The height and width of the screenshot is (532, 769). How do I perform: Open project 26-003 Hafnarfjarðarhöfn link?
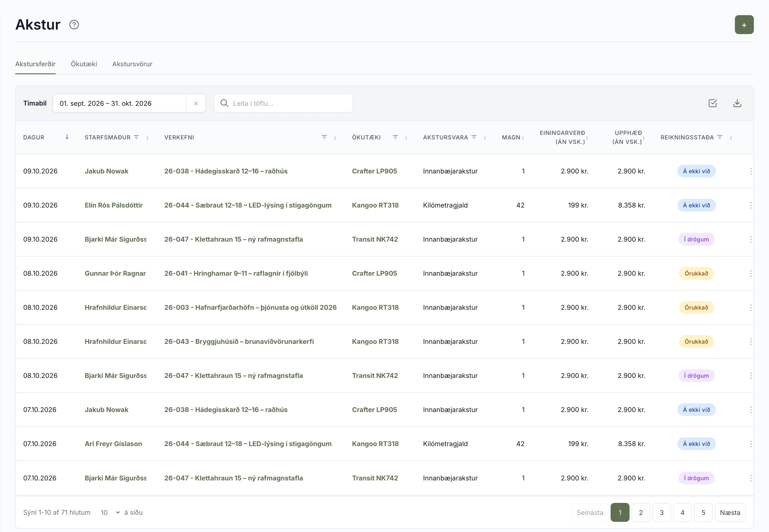coord(250,307)
